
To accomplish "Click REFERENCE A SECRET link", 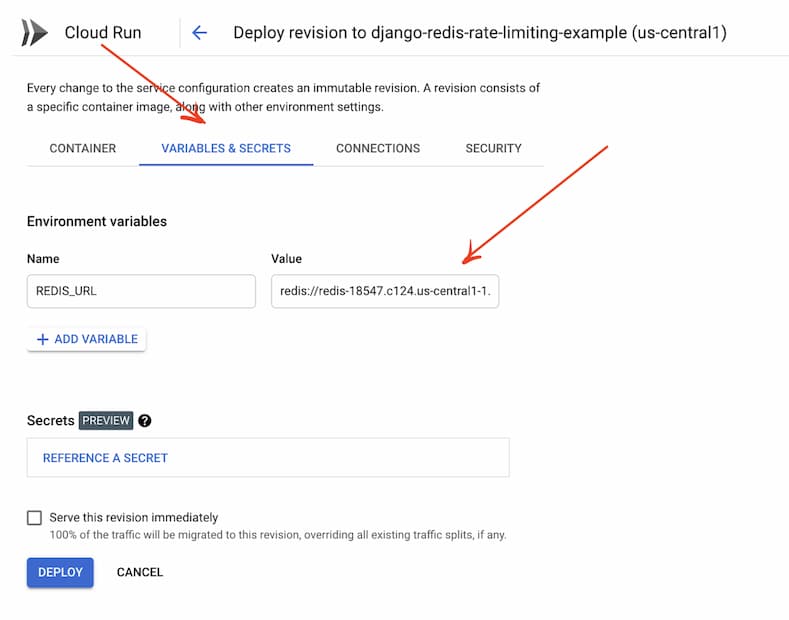I will tap(105, 458).
